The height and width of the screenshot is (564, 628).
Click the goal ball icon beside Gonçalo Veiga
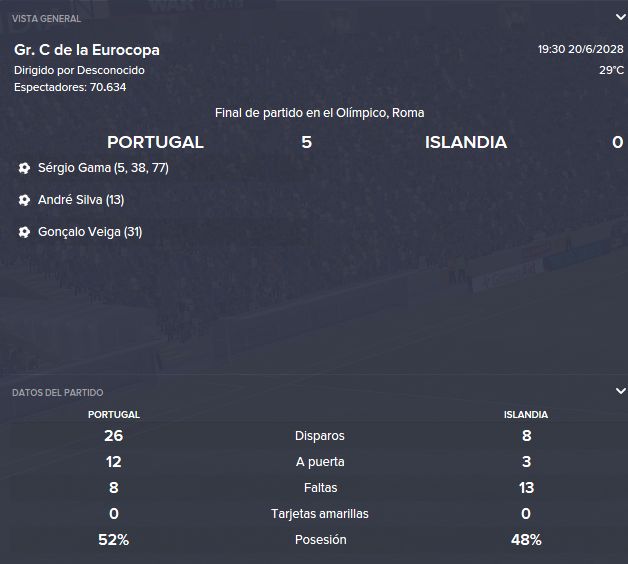pos(24,232)
